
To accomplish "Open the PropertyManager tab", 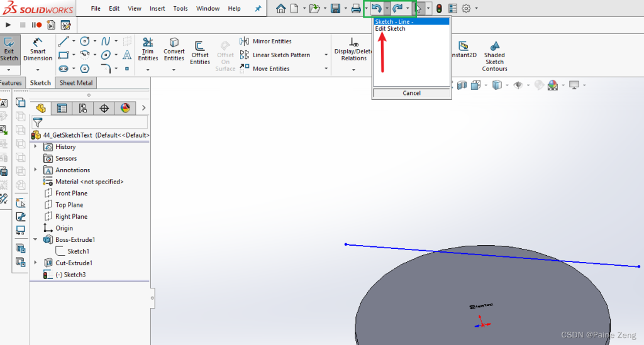I will point(62,108).
